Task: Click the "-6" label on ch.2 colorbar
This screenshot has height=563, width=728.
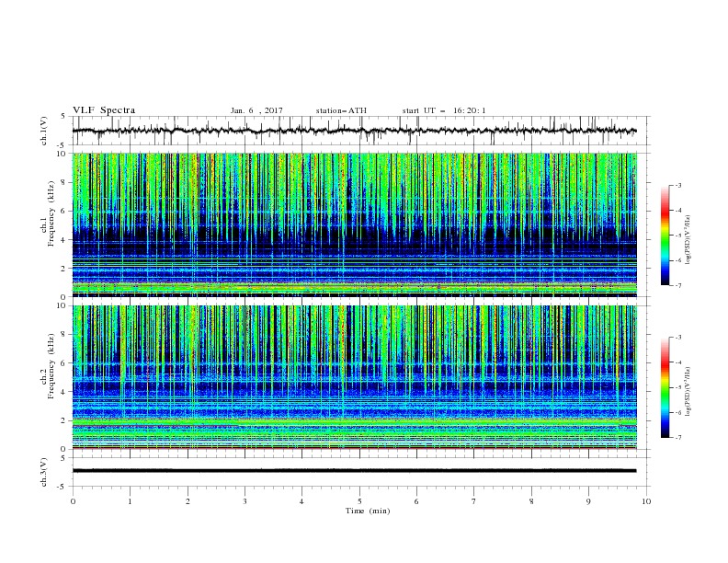Action: tap(678, 412)
